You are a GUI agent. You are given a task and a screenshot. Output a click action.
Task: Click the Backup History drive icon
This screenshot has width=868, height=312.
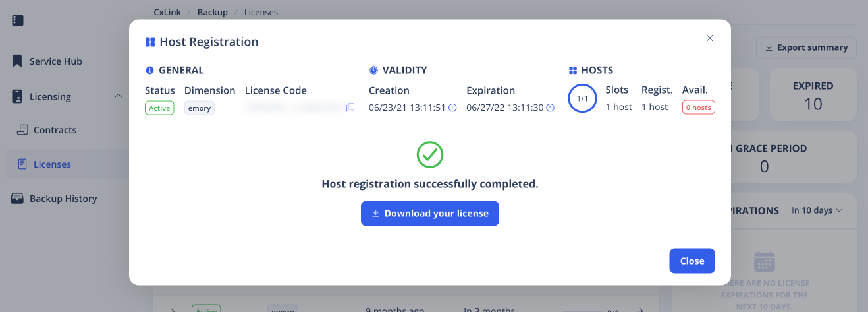point(18,199)
